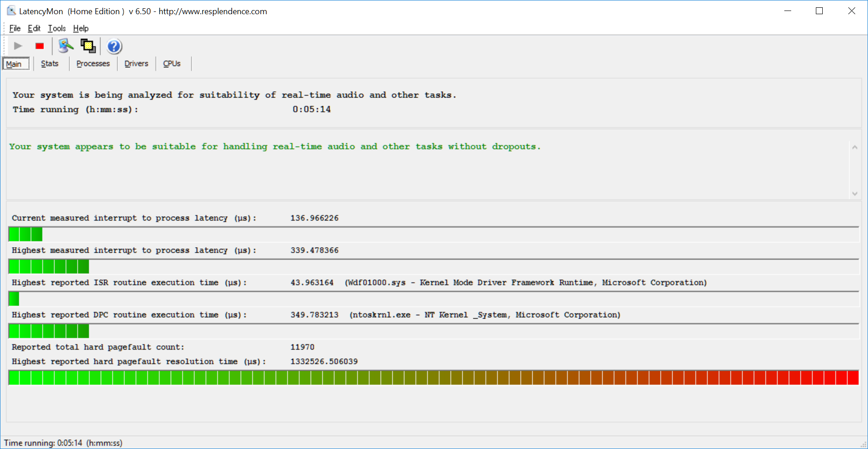Switch to the CPUs tab
Viewport: 868px width, 449px height.
coord(172,64)
